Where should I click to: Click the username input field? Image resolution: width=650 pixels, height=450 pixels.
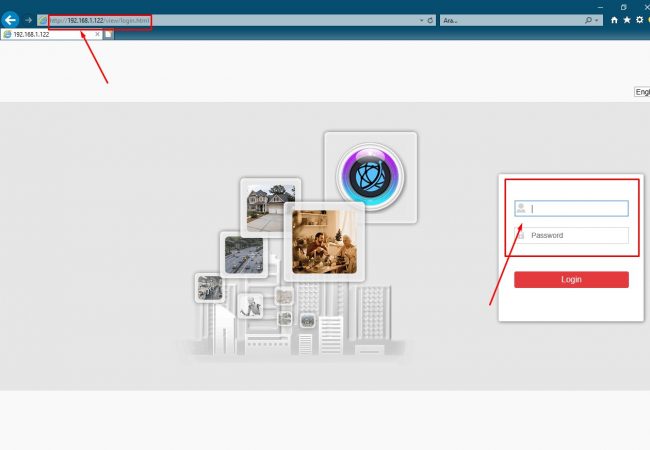pyautogui.click(x=577, y=209)
